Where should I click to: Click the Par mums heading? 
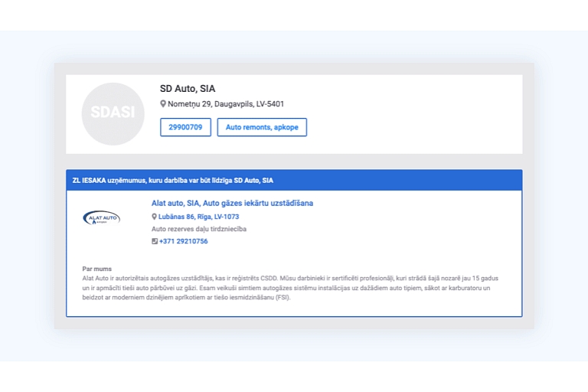coord(96,269)
